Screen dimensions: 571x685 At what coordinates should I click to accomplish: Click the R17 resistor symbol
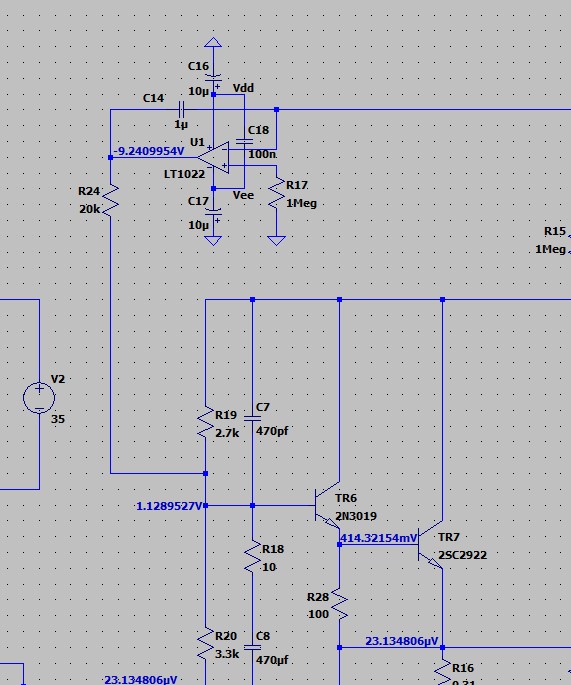pos(276,194)
